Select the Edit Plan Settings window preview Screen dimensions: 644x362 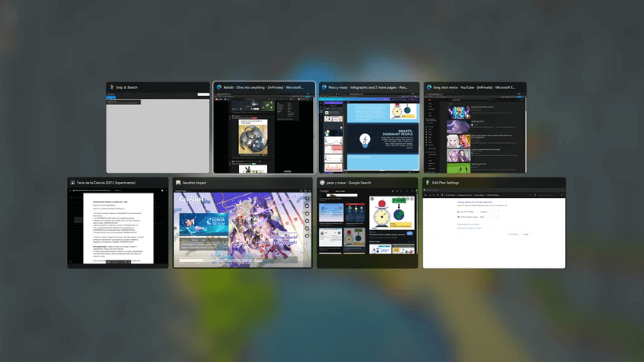pyautogui.click(x=494, y=228)
